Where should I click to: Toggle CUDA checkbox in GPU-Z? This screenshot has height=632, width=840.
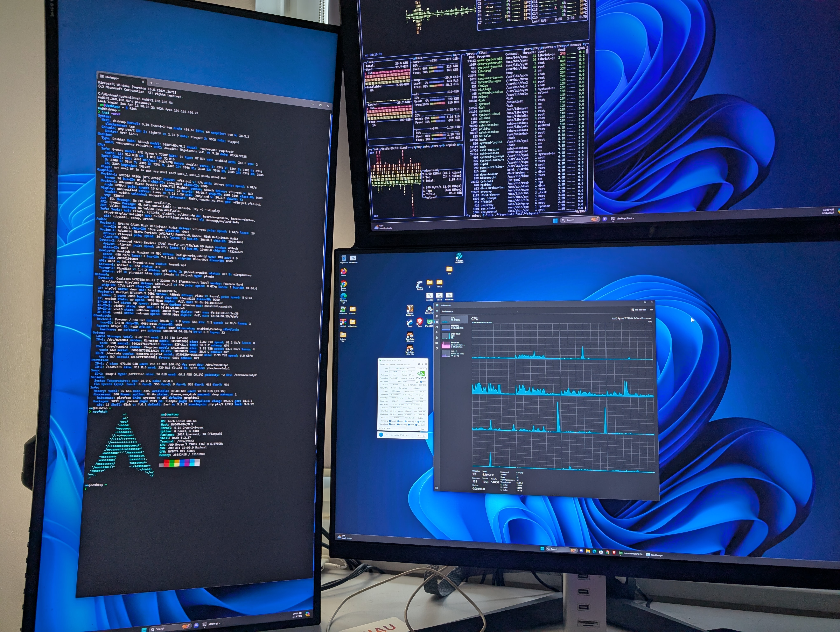(398, 422)
